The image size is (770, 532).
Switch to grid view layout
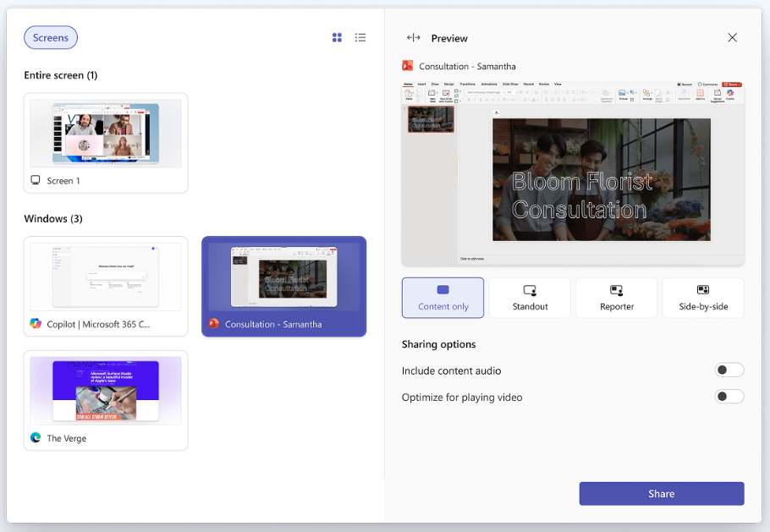[x=337, y=37]
